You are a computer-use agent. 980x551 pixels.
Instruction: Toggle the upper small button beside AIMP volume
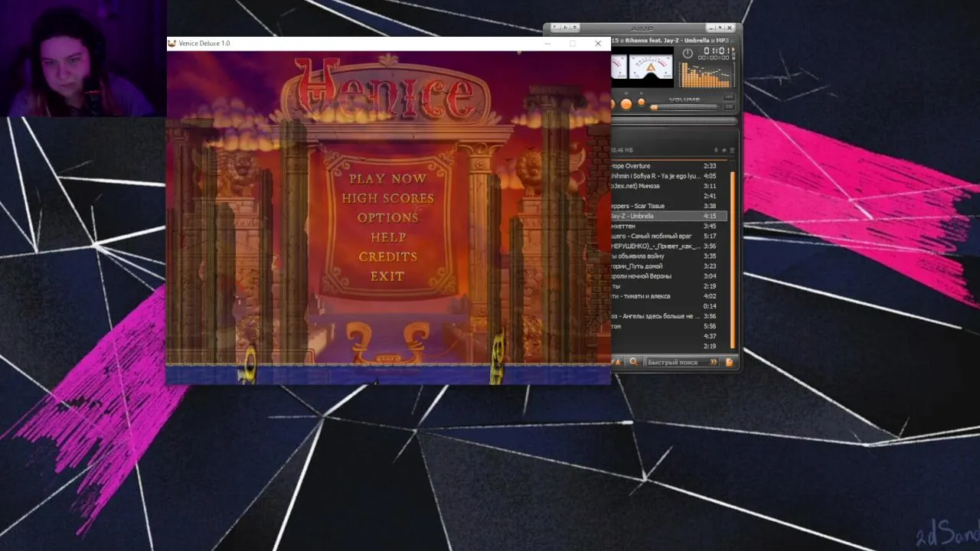tap(729, 97)
